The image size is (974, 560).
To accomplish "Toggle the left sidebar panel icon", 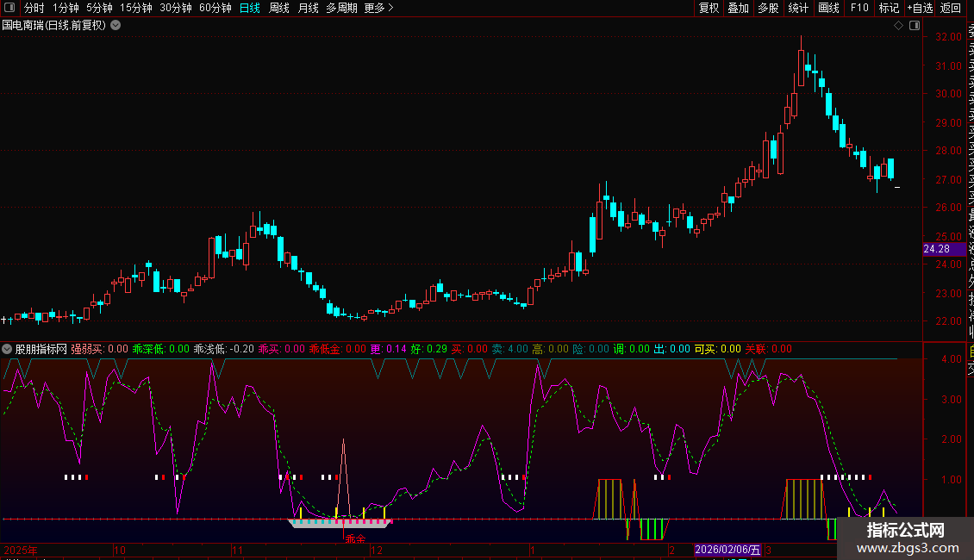I will [x=10, y=8].
